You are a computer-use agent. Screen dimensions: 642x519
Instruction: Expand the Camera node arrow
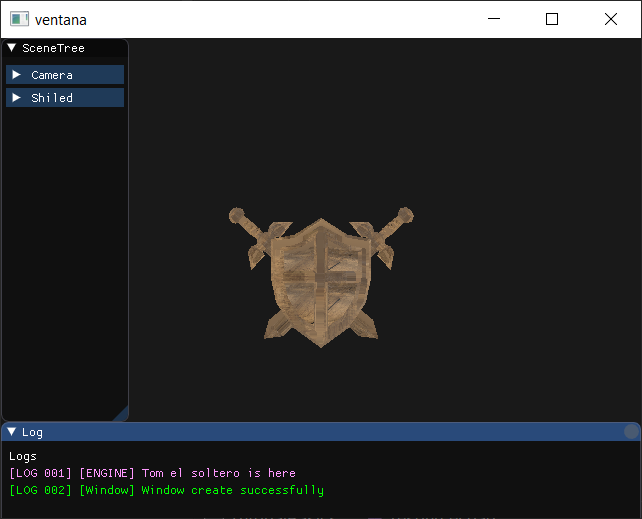click(x=16, y=75)
